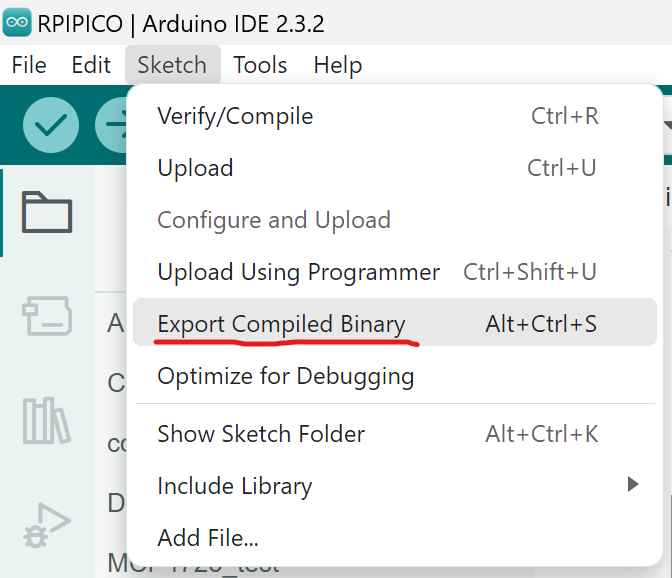Choose Upload Using Programmer

[395, 272]
